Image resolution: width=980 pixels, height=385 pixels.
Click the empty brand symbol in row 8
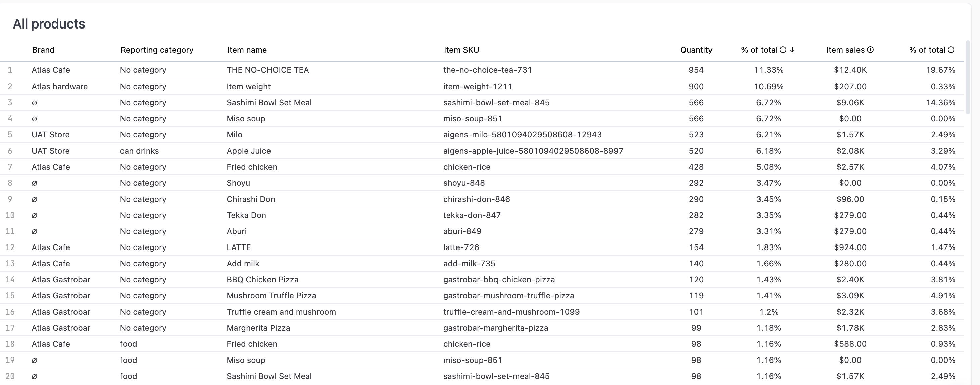[x=34, y=183]
